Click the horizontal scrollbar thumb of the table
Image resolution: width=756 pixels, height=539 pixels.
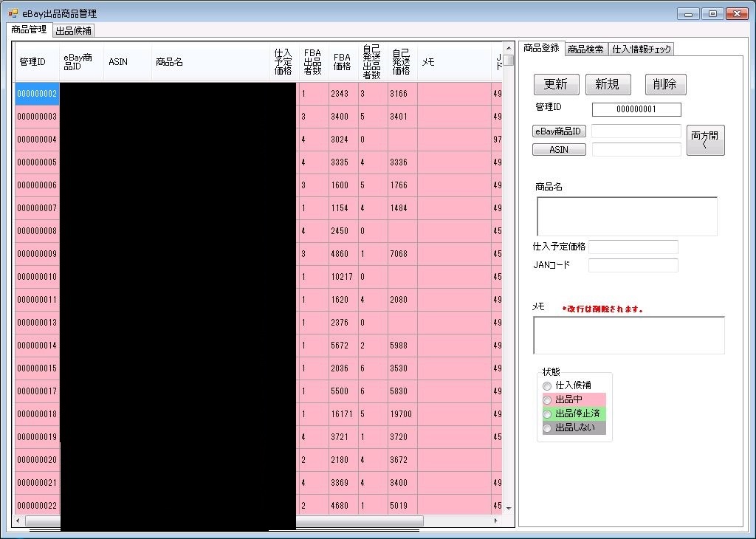[224, 521]
